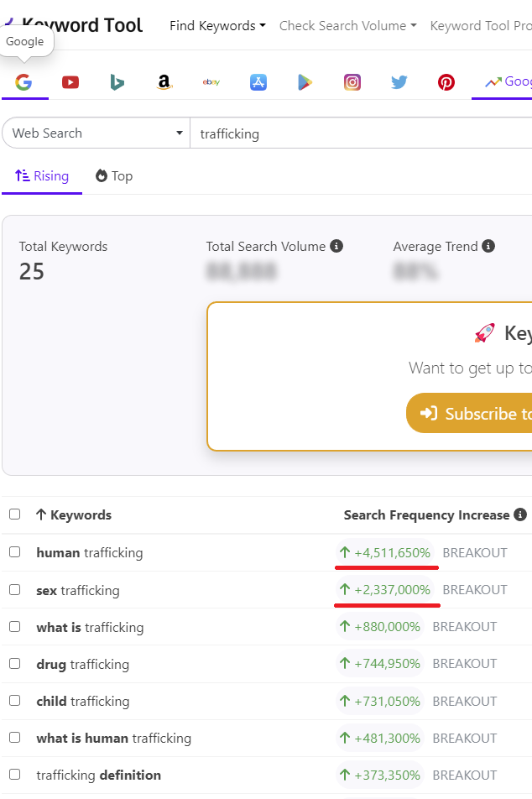Viewport: 532px width, 799px height.
Task: Click the +4,511,650% increase value
Action: coord(385,553)
